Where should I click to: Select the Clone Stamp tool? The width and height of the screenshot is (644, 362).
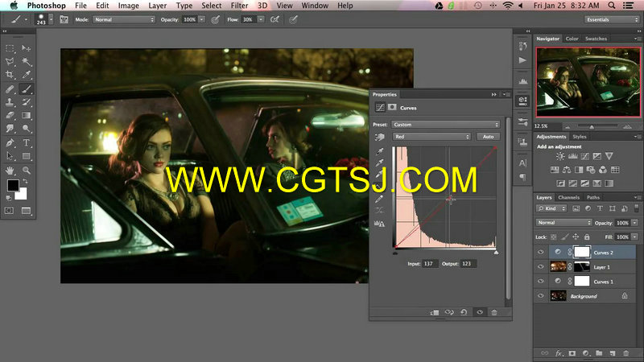[10, 102]
